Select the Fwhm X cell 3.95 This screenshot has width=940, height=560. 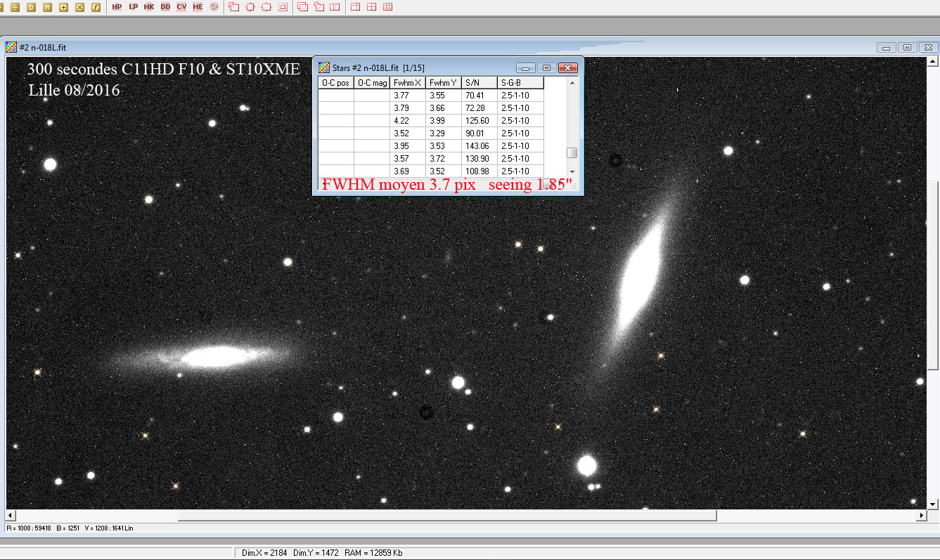point(408,146)
